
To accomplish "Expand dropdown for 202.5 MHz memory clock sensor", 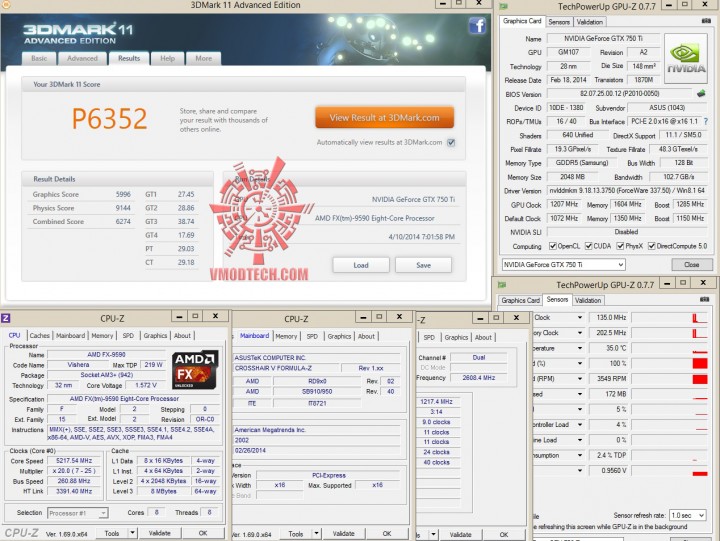I will tap(580, 332).
